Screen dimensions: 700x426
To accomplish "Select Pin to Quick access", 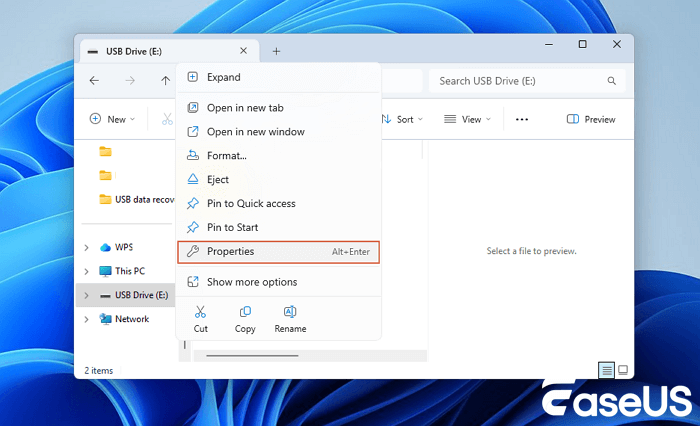I will 279,203.
